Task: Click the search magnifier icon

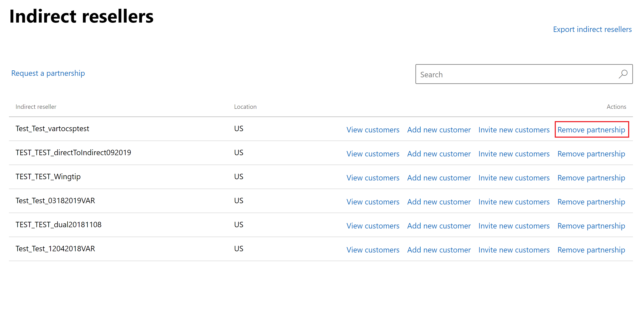Action: coord(623,74)
